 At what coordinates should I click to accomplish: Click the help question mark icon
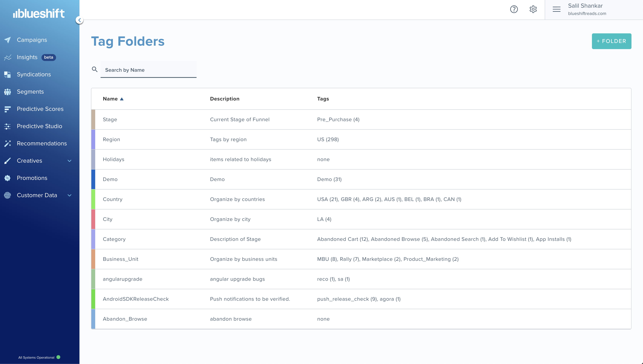[513, 9]
